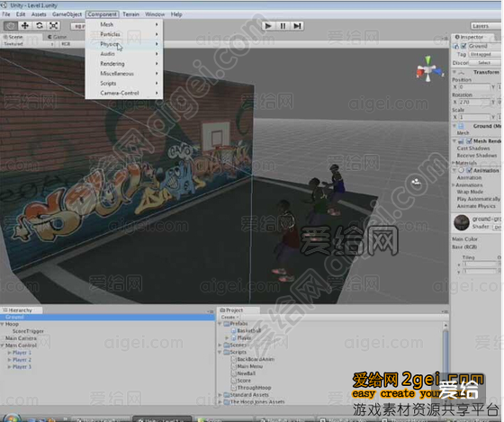504x422 pixels.
Task: Click the Standard Assets folder icon
Action: (x=226, y=395)
